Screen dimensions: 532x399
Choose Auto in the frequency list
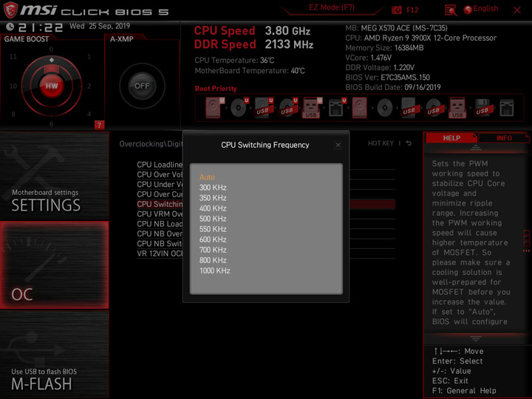(x=207, y=177)
